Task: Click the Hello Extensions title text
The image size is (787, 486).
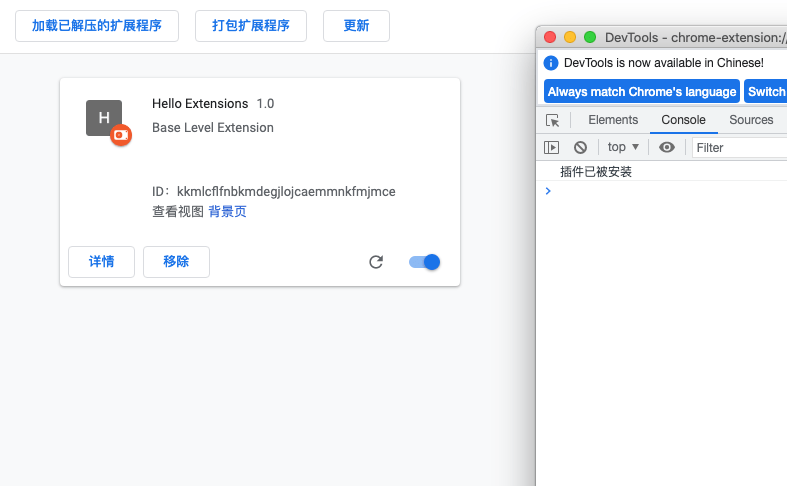Action: (200, 103)
